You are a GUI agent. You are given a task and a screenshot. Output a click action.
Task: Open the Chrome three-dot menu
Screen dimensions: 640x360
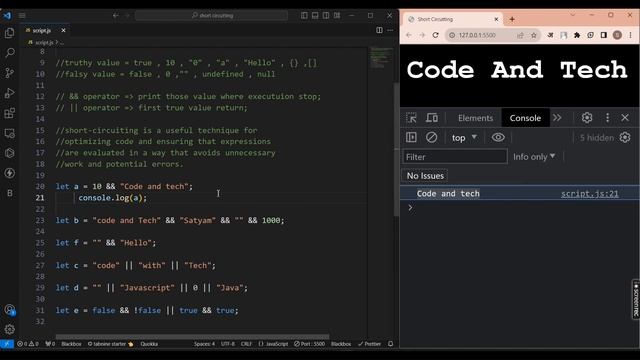click(x=631, y=35)
